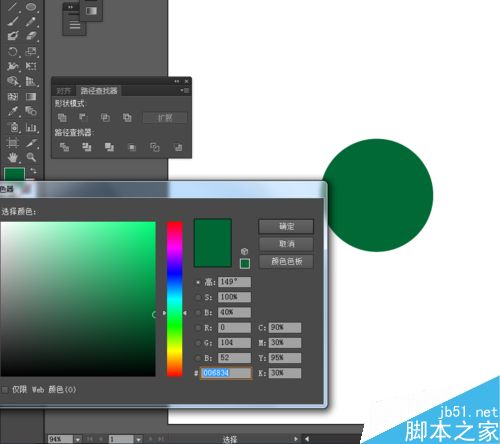Select the Hand tool in toolbar
500x444 pixels.
tap(13, 157)
